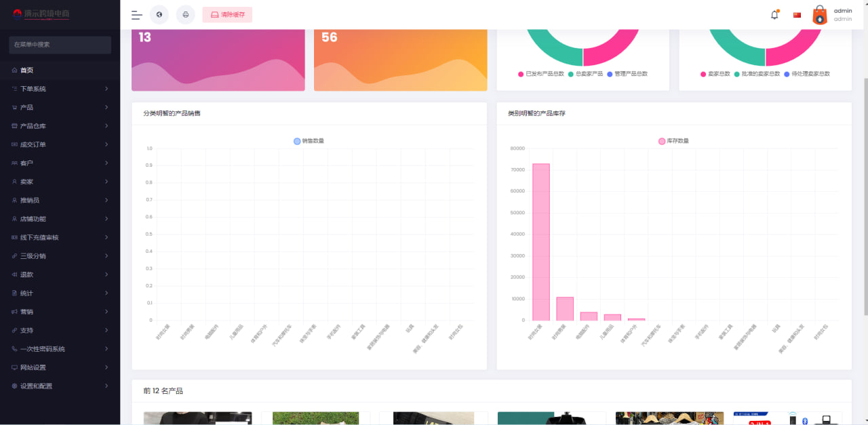868x425 pixels.
Task: Click the printer POS icon
Action: click(185, 15)
